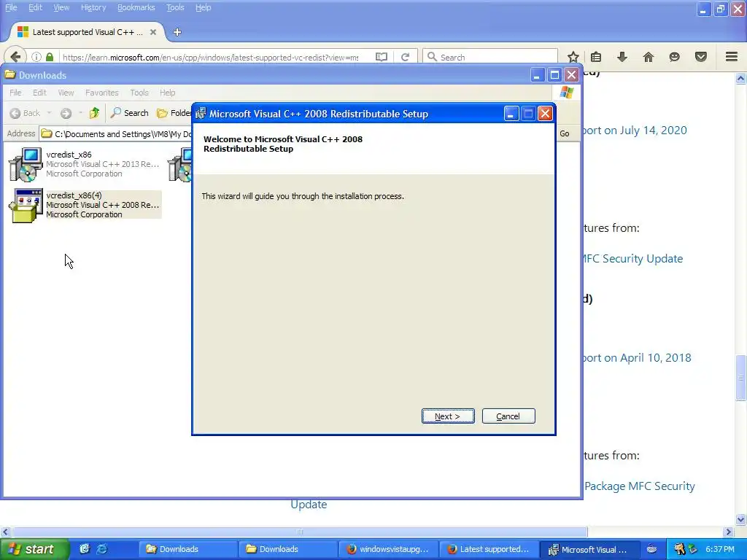Toggle Firefox reader view icon
Viewport: 747px width, 560px height.
pyautogui.click(x=381, y=57)
